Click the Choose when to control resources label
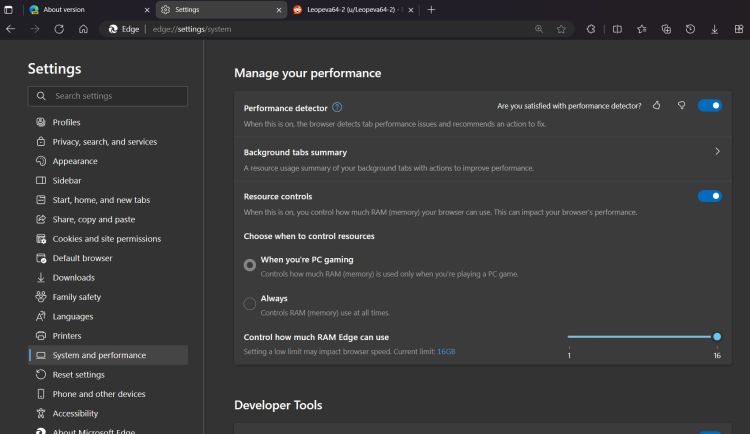This screenshot has height=434, width=750. click(309, 236)
